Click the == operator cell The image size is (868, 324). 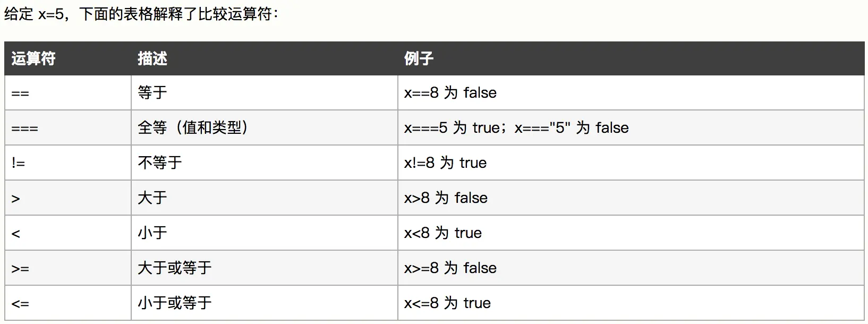20,93
